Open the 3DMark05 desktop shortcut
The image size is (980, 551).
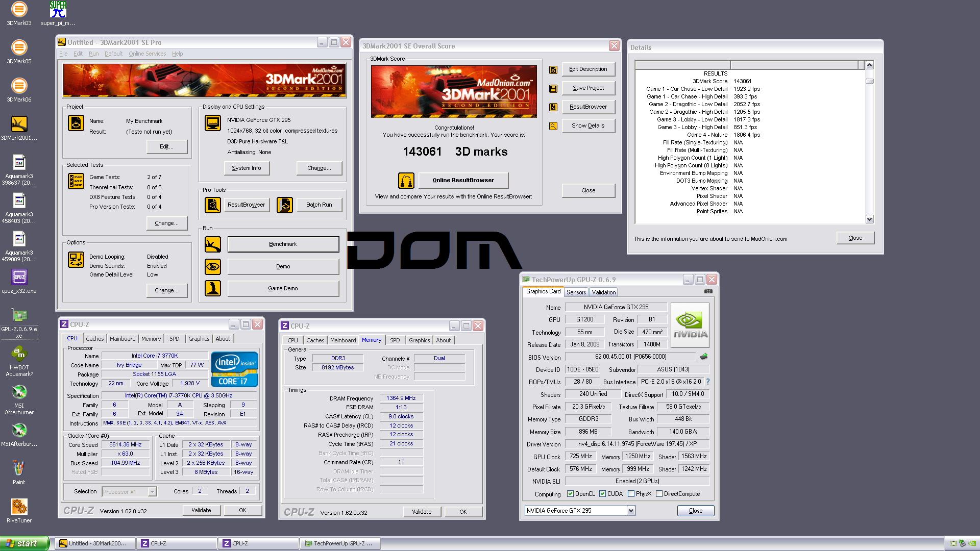(19, 52)
